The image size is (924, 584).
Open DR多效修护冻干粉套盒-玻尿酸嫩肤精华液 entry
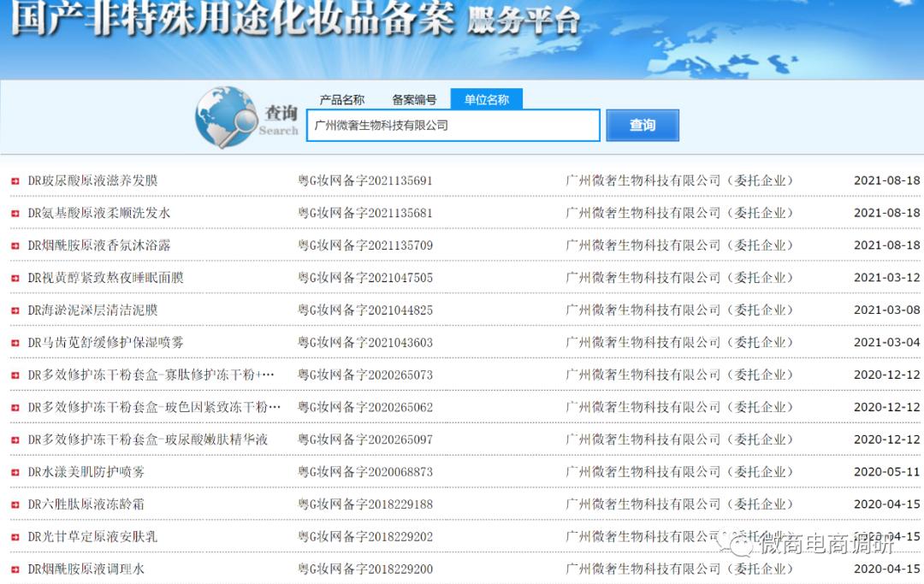click(x=148, y=439)
